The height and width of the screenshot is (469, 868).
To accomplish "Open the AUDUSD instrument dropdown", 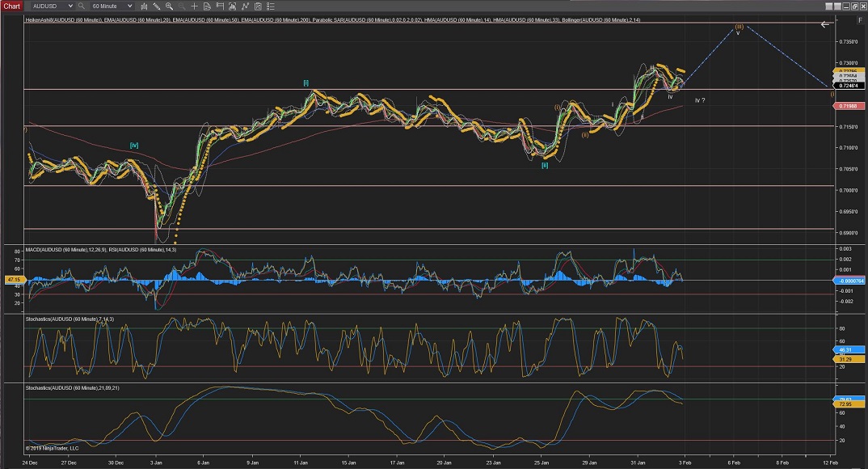I will [x=52, y=6].
